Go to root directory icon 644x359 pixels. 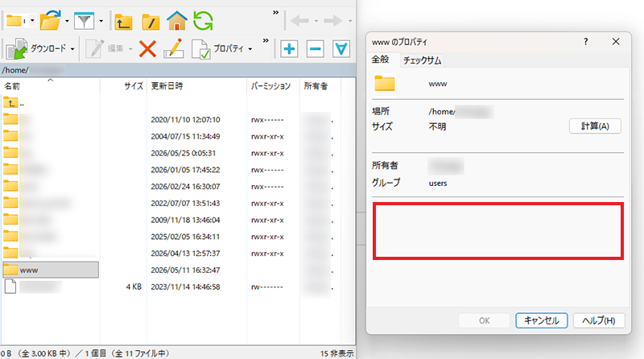(x=151, y=22)
